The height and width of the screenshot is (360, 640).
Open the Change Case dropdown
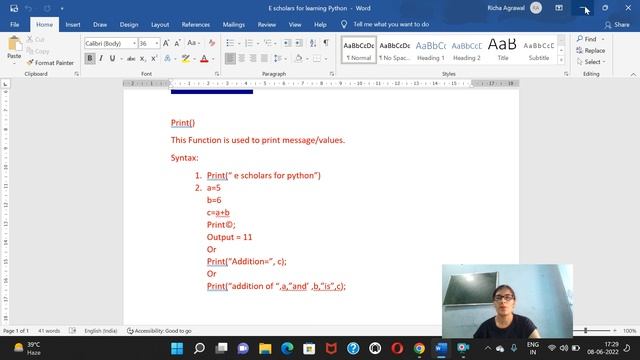[x=193, y=43]
